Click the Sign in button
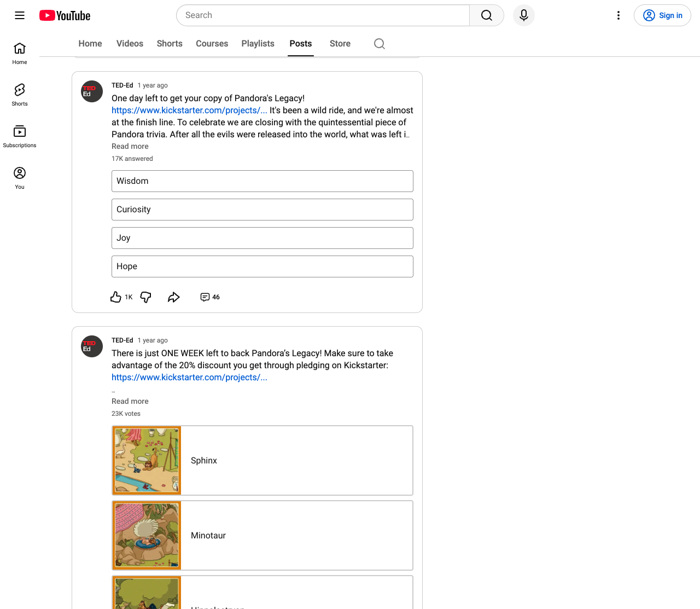 click(x=662, y=15)
